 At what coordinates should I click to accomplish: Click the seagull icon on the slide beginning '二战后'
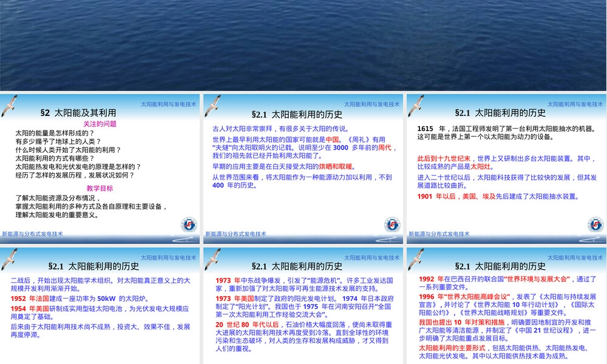point(9,259)
